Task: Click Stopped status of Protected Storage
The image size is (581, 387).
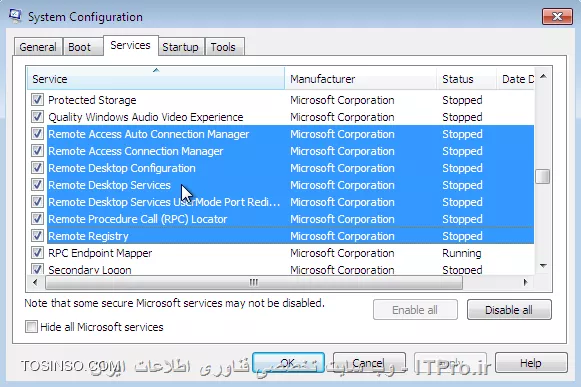Action: coord(462,100)
